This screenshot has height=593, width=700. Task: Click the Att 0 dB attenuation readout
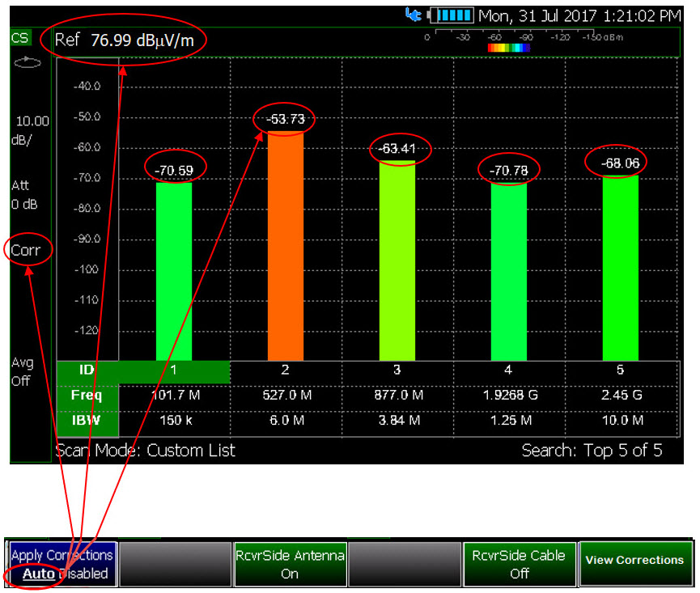24,195
